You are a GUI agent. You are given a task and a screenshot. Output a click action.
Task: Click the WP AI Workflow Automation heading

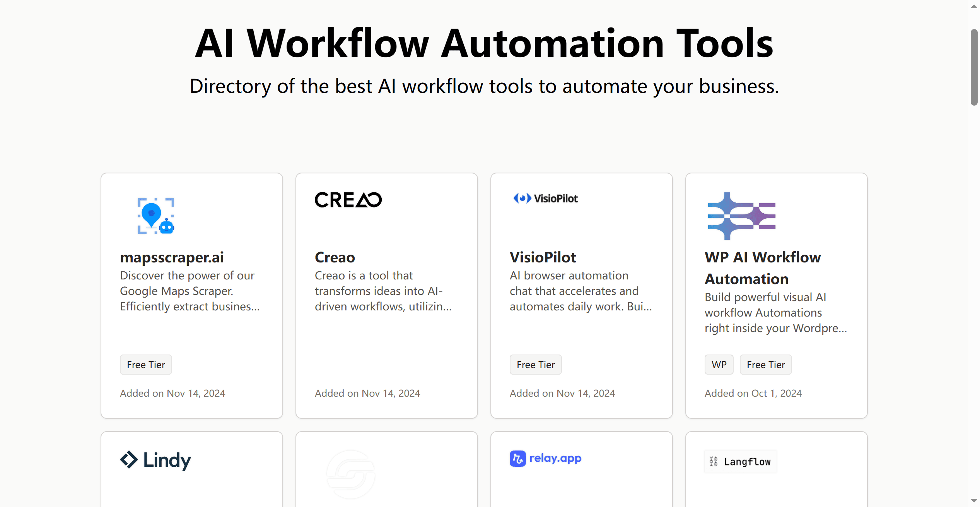pyautogui.click(x=762, y=268)
